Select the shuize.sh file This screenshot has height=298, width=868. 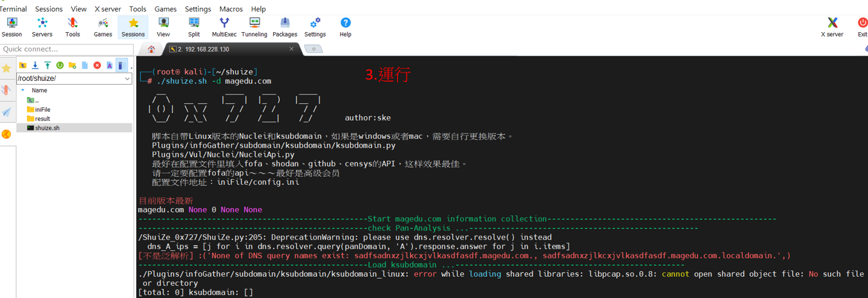43,128
